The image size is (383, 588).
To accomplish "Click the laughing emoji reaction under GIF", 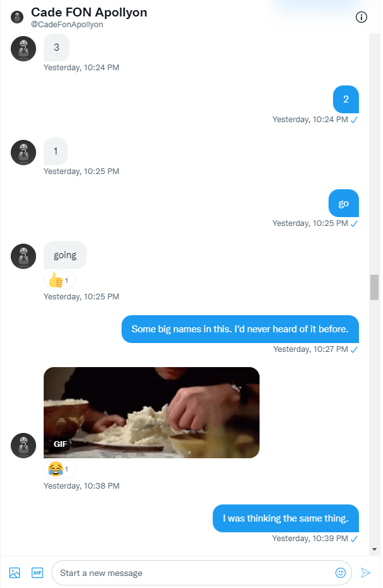I will (x=60, y=469).
